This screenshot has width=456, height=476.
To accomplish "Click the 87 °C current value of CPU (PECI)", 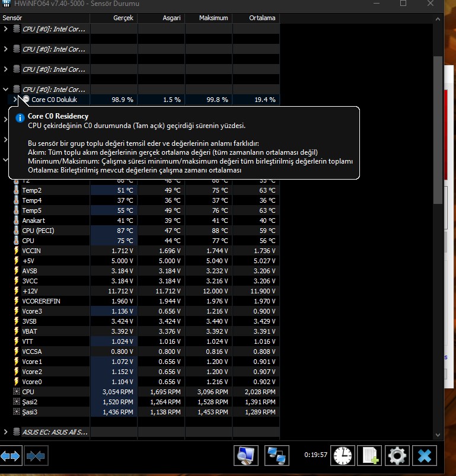I will (x=125, y=231).
